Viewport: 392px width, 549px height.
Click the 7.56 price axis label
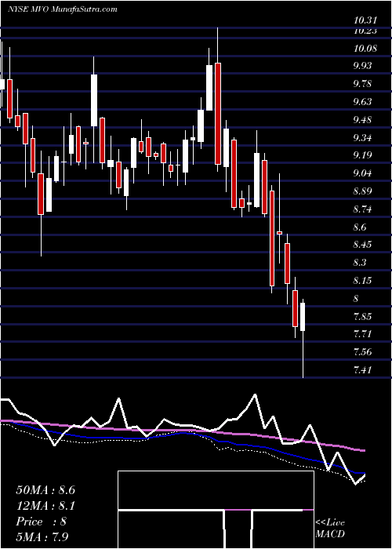364,352
